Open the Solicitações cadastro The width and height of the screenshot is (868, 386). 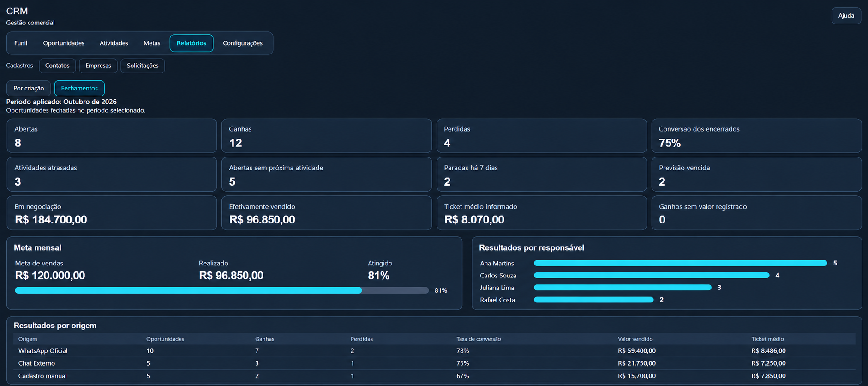click(143, 66)
